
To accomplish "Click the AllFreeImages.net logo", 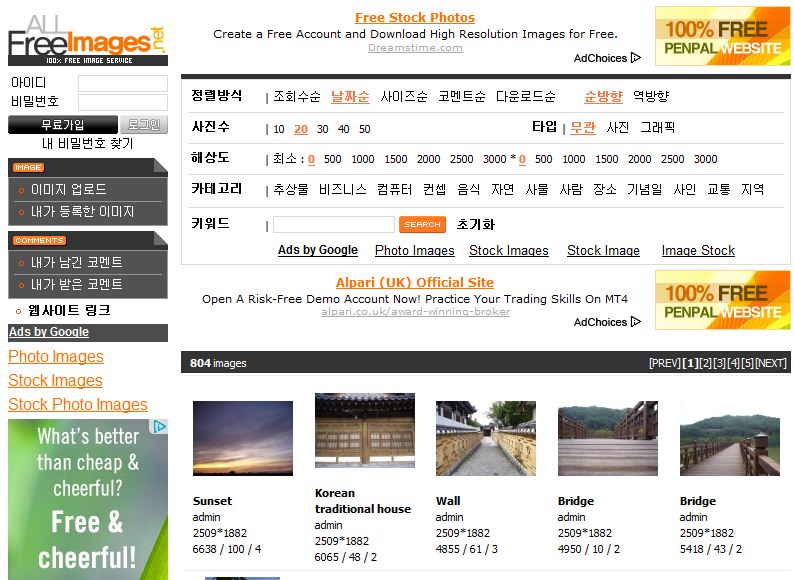I will pos(86,39).
